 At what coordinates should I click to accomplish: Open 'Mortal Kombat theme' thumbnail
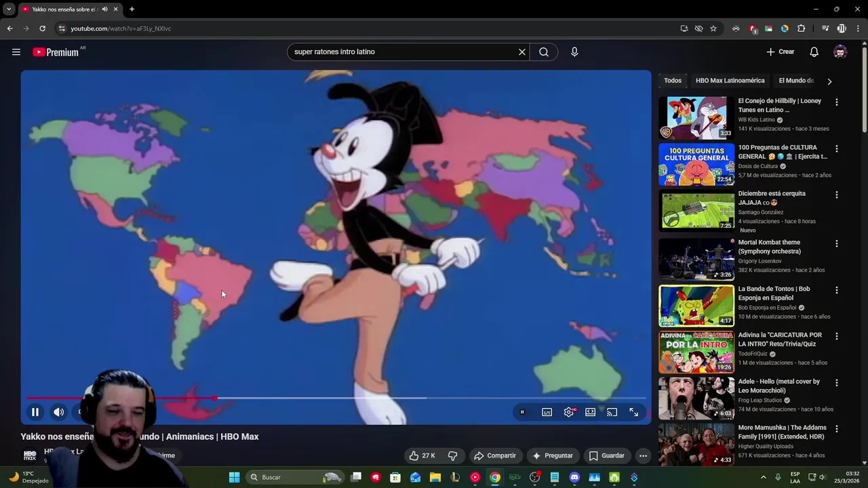(x=696, y=259)
